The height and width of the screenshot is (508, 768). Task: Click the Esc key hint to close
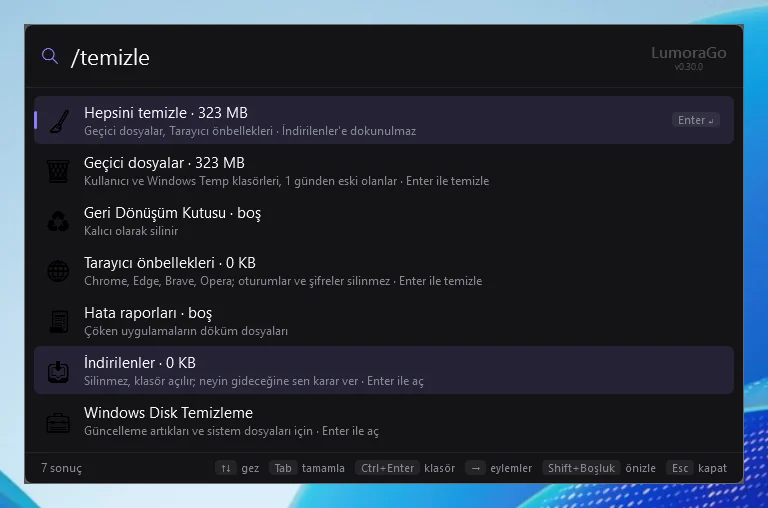click(x=679, y=468)
